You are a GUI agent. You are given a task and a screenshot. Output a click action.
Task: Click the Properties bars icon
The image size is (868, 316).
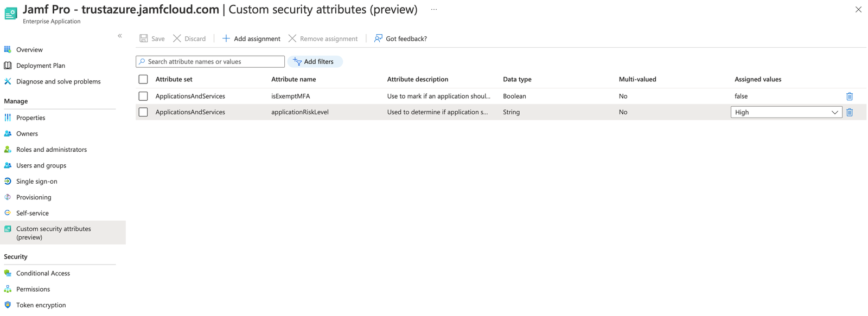[8, 118]
